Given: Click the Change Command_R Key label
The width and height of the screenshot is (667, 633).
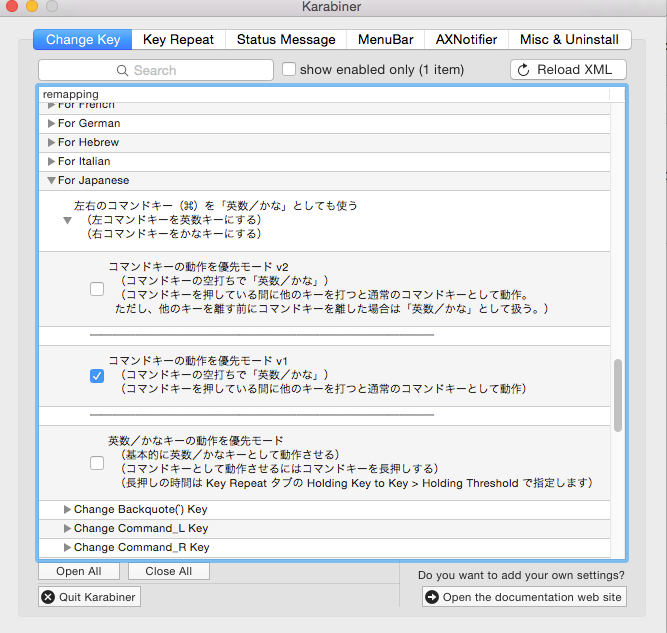Looking at the screenshot, I should pos(142,548).
